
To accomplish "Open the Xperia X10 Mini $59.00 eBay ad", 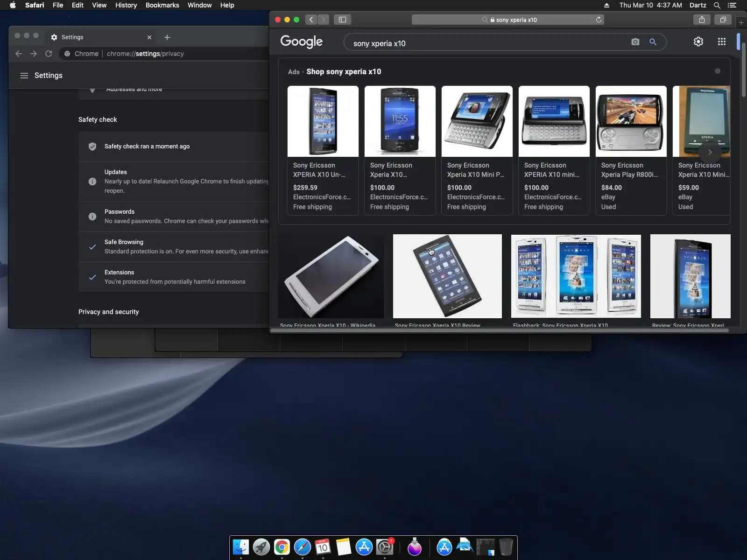I will 701,150.
